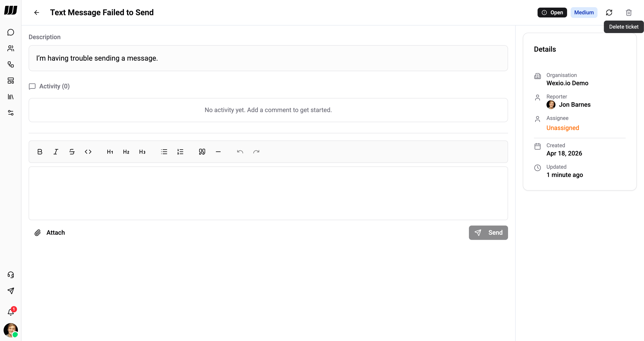Open the library books sidebar icon
644x341 pixels.
(x=11, y=97)
